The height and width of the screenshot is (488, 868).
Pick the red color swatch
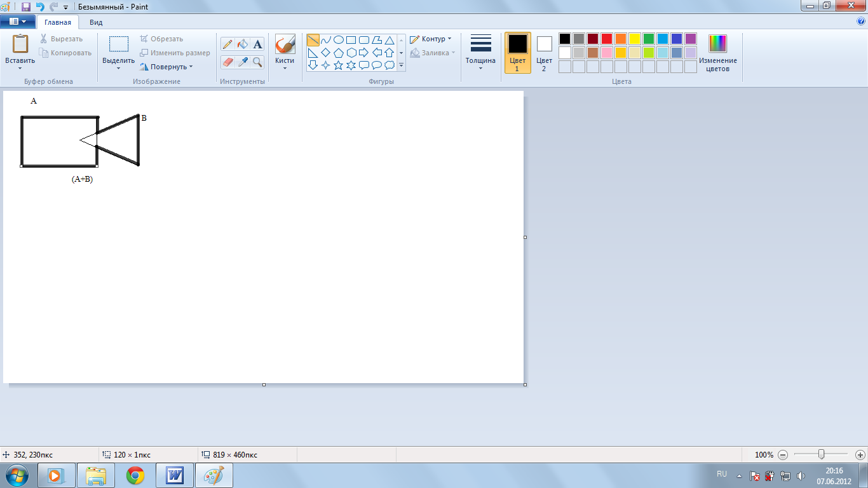(x=607, y=39)
